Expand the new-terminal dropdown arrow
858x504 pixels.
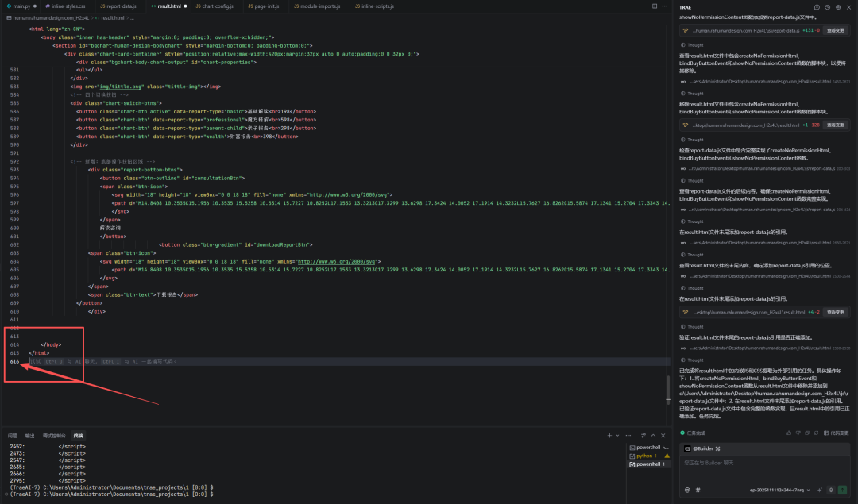(x=617, y=436)
